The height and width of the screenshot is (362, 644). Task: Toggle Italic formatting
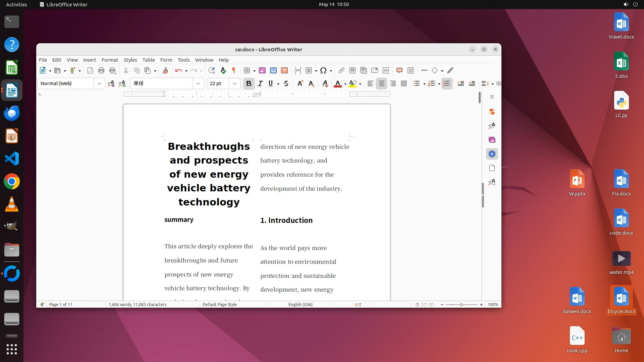coord(260,83)
